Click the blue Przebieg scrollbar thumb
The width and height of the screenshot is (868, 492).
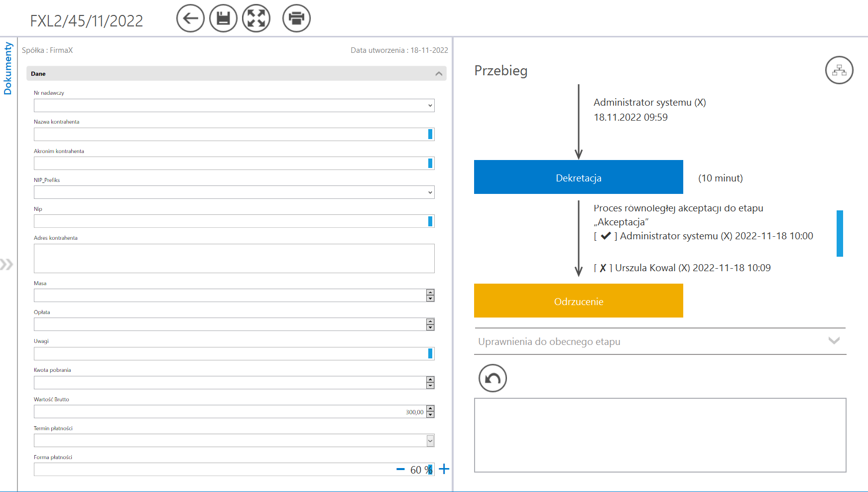pyautogui.click(x=840, y=233)
